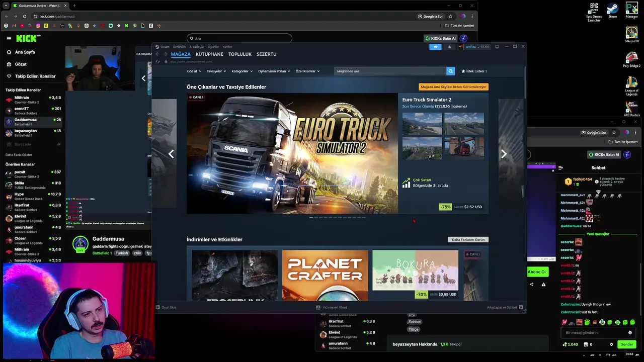Viewport: 644px width, 362px height.
Task: Expand the Özel Kısımlar dropdown
Action: (307, 71)
